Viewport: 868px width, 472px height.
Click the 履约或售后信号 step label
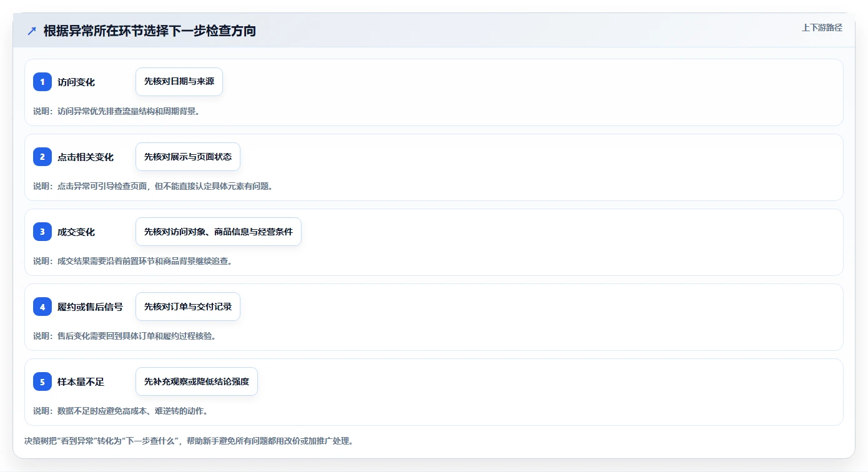tap(90, 307)
